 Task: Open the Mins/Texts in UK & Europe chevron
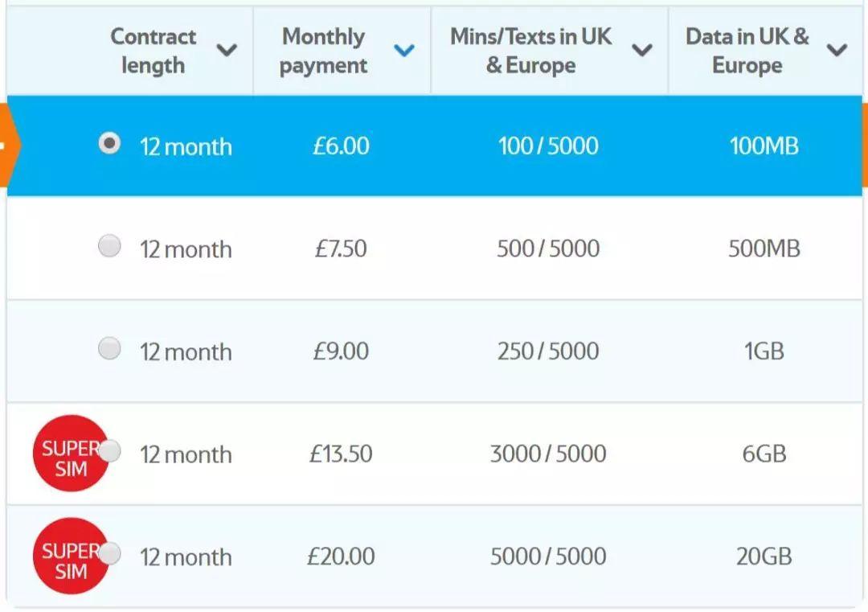point(641,51)
